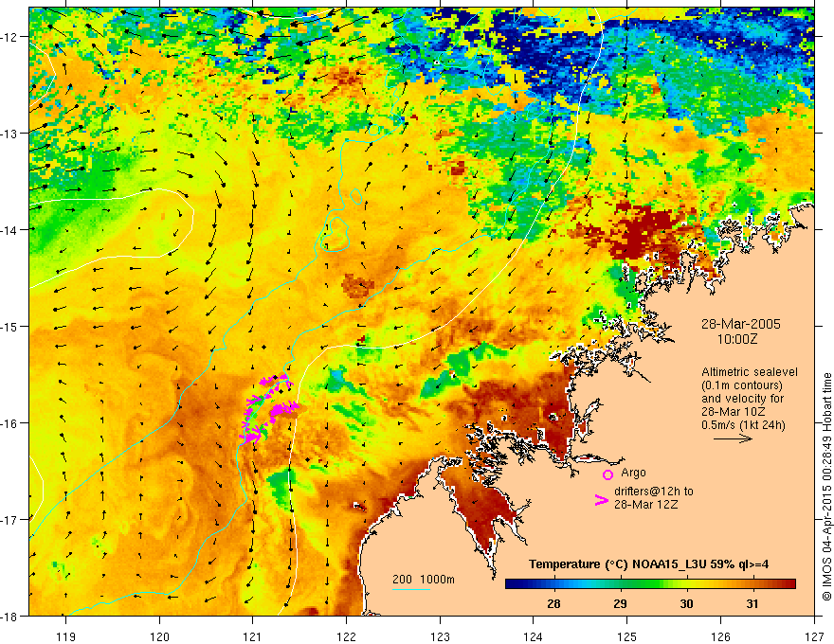The width and height of the screenshot is (834, 644).
Task: Click the colorbar tick label '30'
Action: [x=686, y=603]
